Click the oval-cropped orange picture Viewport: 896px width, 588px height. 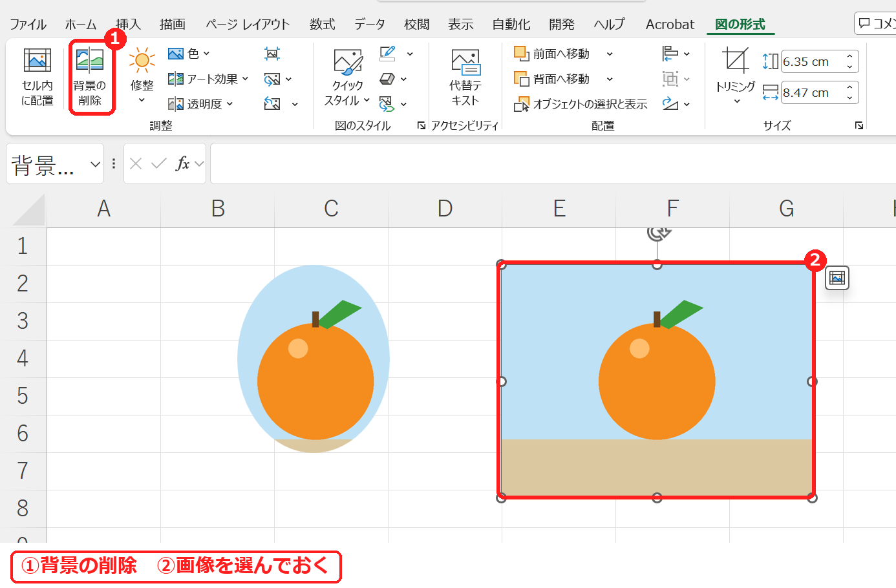[314, 359]
